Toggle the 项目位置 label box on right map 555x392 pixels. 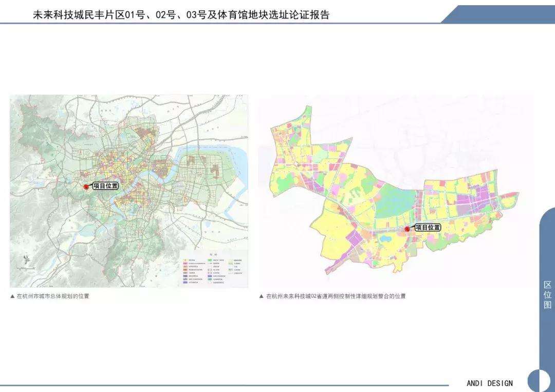[x=428, y=228]
